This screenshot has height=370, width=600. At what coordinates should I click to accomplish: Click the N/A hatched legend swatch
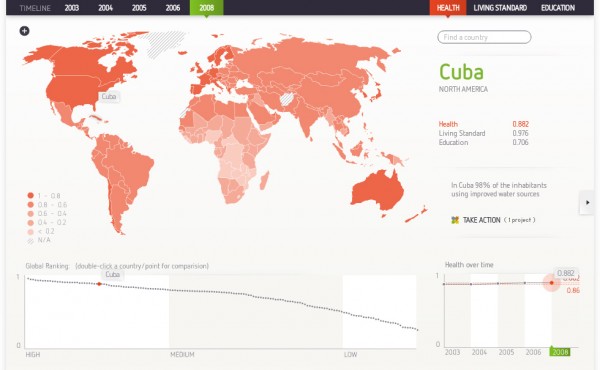31,240
